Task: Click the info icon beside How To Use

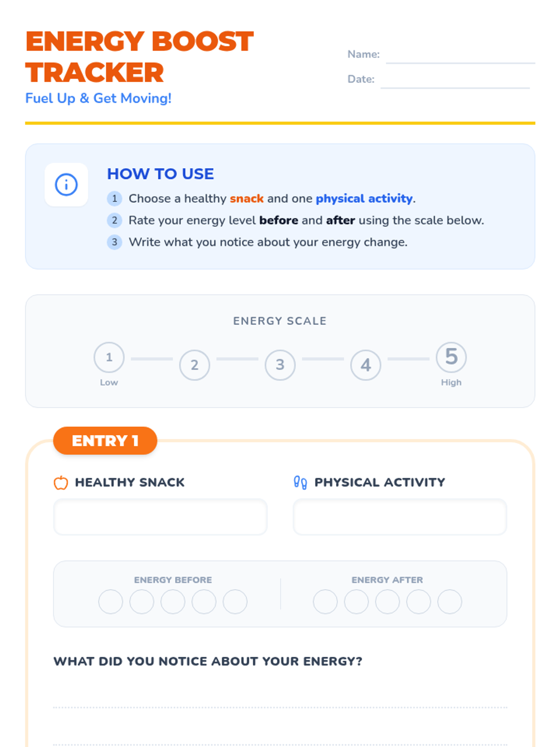Action: coord(66,185)
